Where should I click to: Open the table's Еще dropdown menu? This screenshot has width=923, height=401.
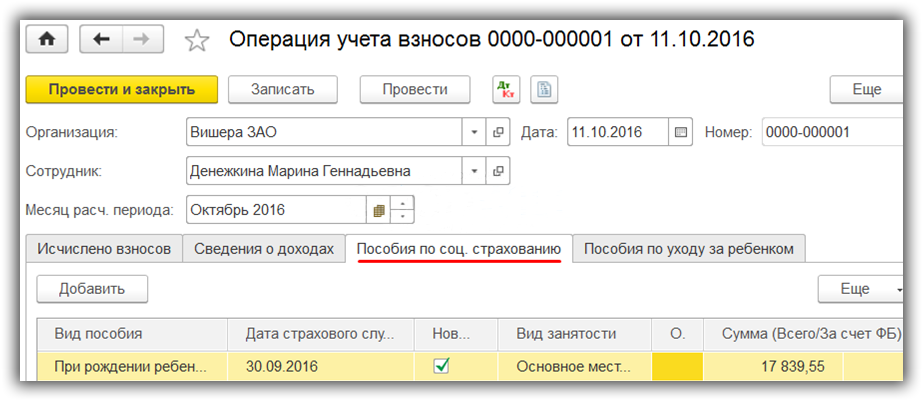click(x=860, y=289)
